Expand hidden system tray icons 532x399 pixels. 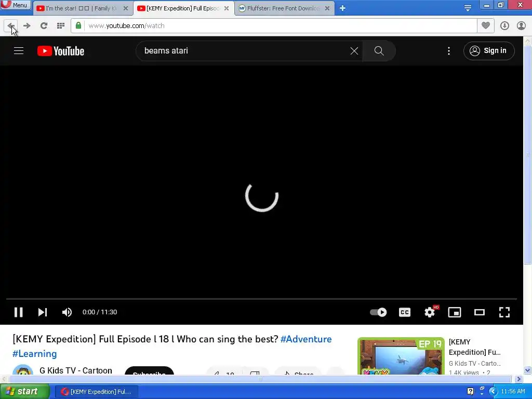click(x=493, y=392)
